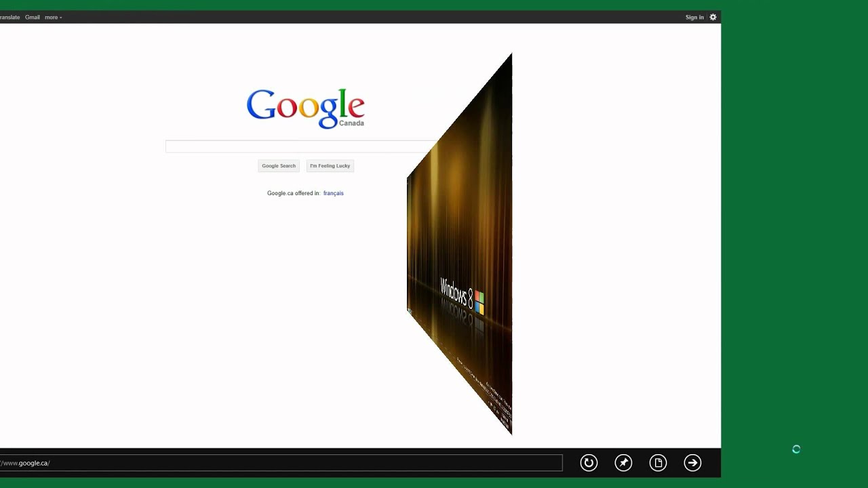Click the forward arrow icon
The height and width of the screenshot is (488, 868).
(692, 463)
